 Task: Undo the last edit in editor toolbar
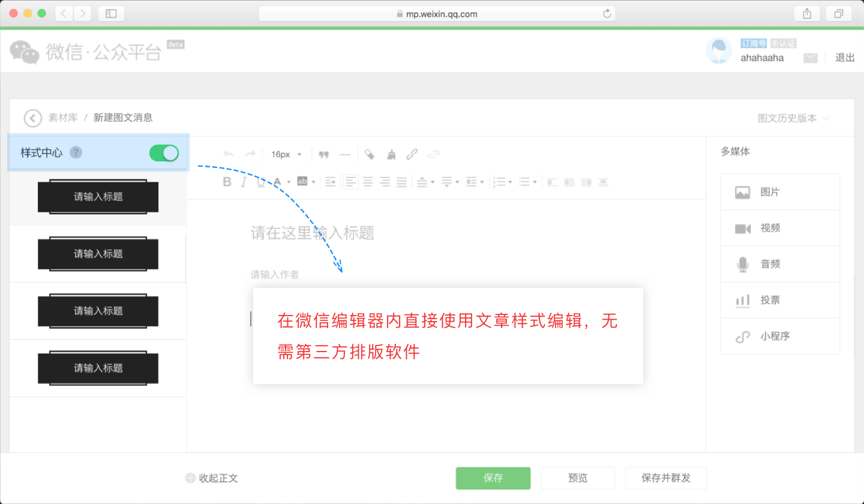229,154
